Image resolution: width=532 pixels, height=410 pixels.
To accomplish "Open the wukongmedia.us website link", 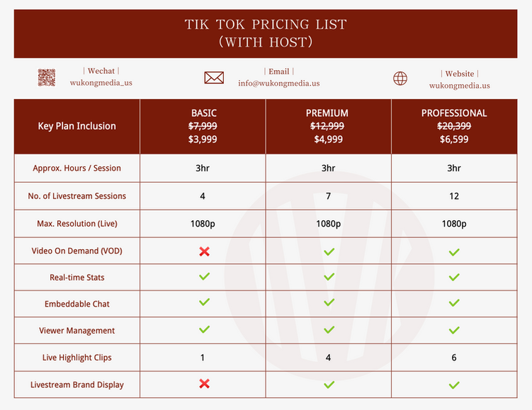I will tap(459, 86).
